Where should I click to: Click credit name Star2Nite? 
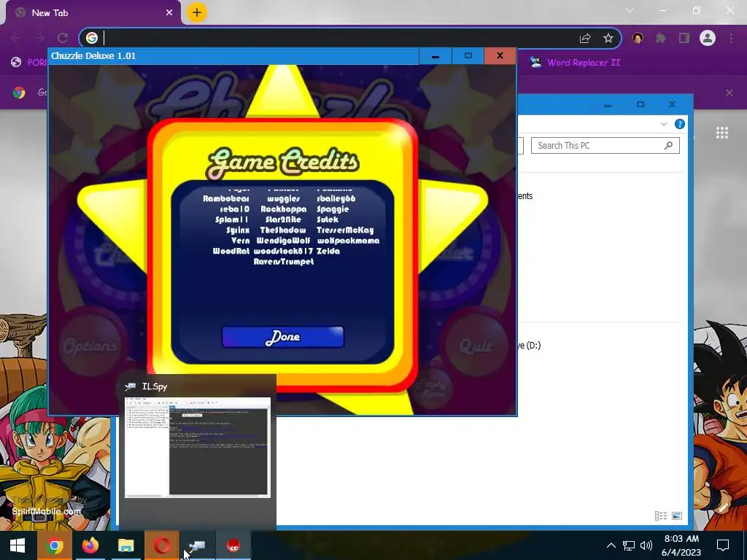pos(283,219)
